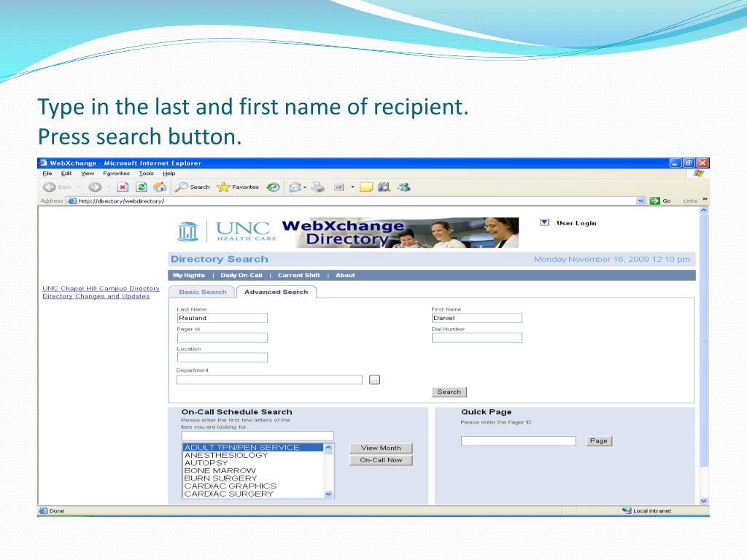Click the page scrollbar down arrow
This screenshot has height=560, width=747.
[704, 501]
